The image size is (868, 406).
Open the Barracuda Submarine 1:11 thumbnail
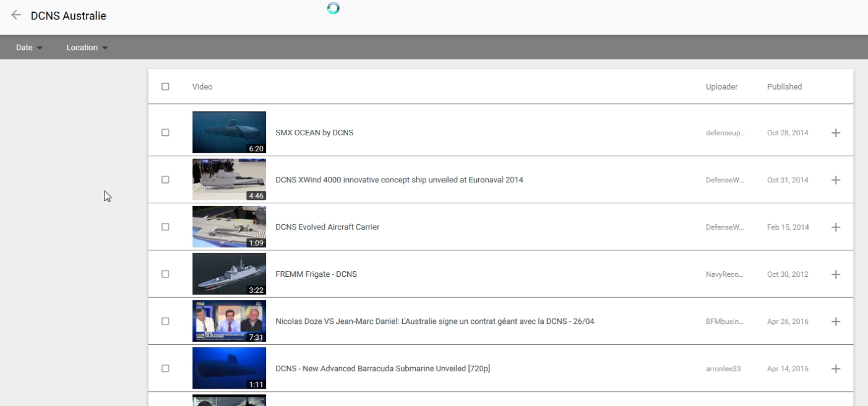229,368
